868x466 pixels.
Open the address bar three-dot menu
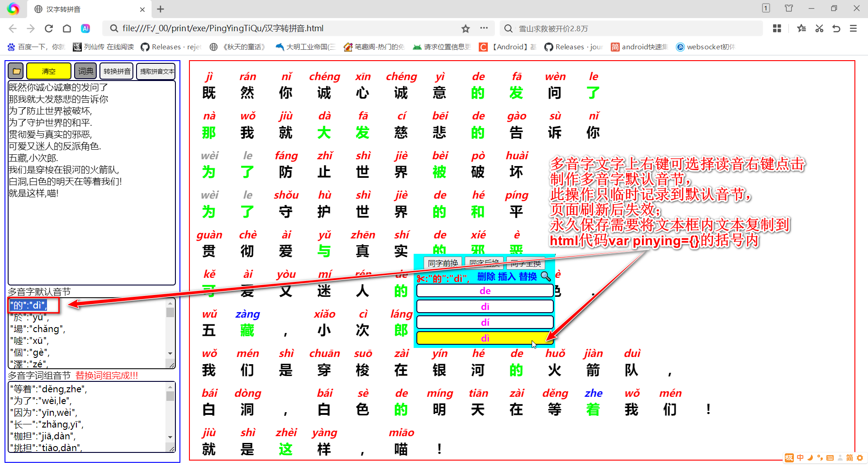click(x=484, y=28)
